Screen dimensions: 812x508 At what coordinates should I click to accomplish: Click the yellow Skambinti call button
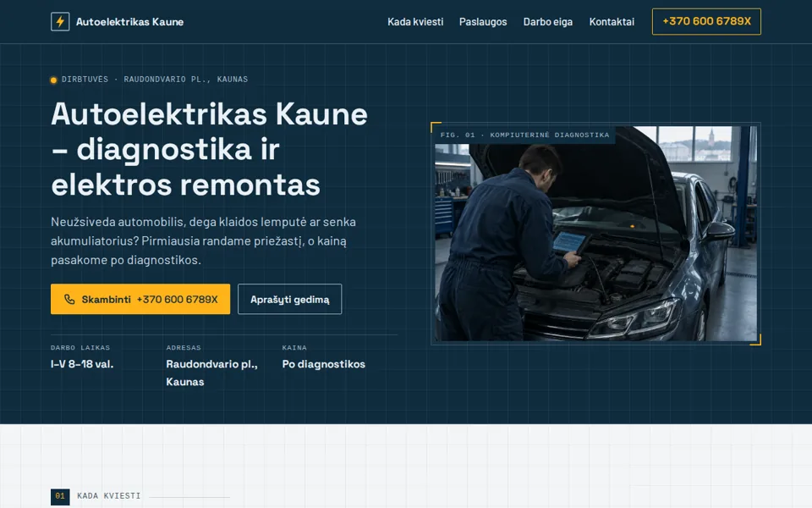[140, 299]
